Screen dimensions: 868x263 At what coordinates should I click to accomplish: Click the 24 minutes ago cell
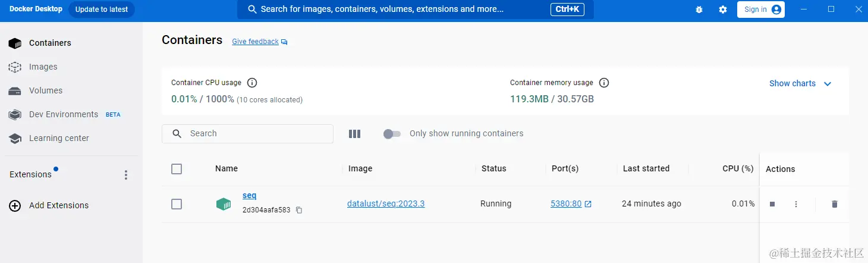pyautogui.click(x=652, y=203)
